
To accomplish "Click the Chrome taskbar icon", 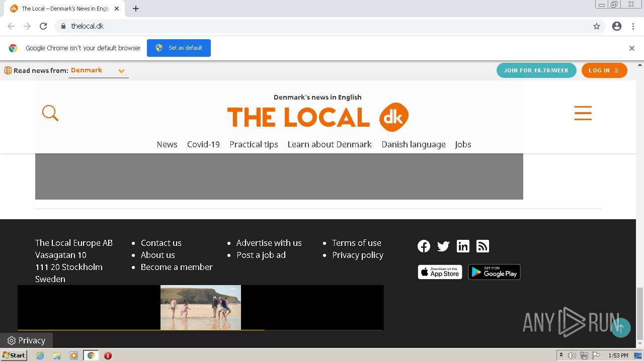I will click(91, 355).
